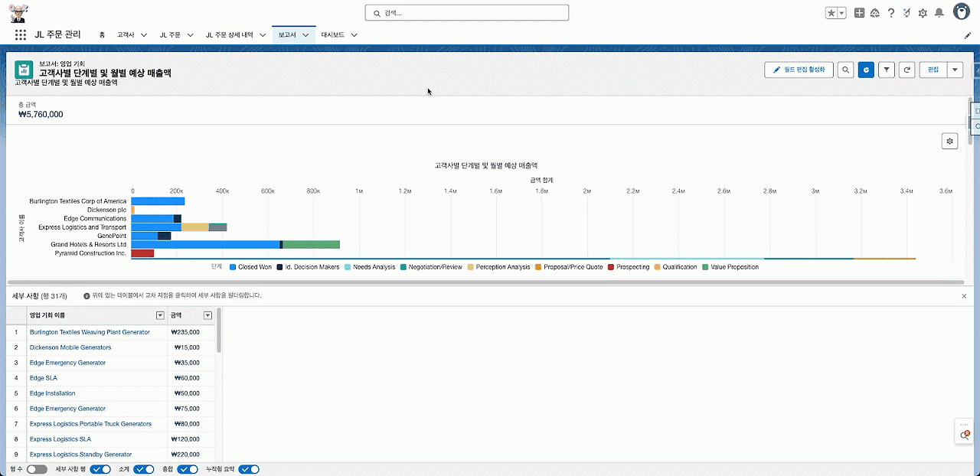This screenshot has height=476, width=980.
Task: Click the Grand Hotels & Resorts Ltd label
Action: (x=88, y=244)
